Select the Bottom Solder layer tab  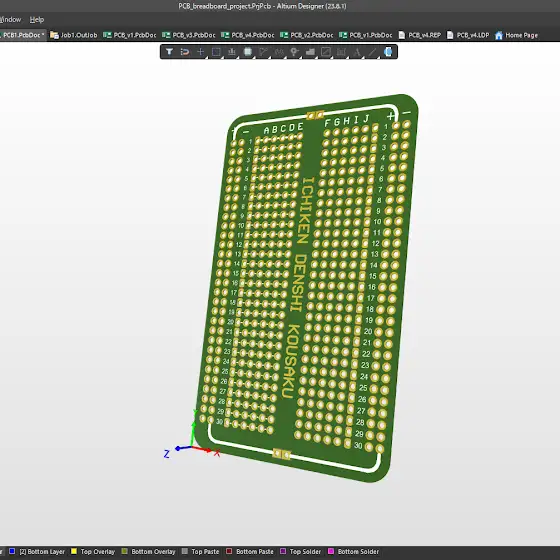(x=354, y=551)
